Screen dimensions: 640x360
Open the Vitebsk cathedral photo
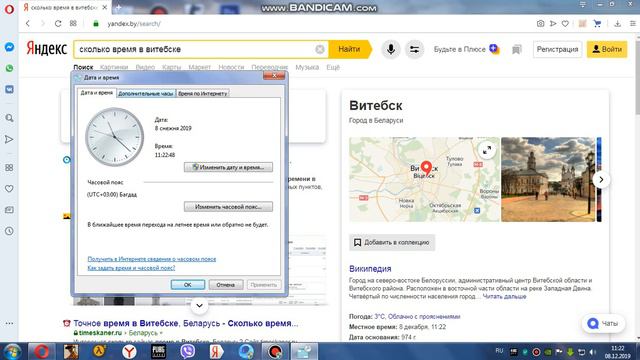(548, 180)
